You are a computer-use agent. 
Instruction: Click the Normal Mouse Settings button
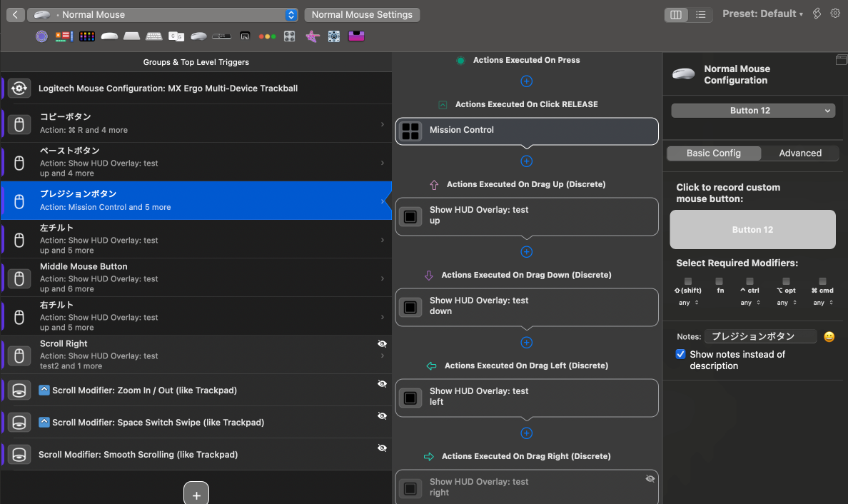(x=362, y=14)
